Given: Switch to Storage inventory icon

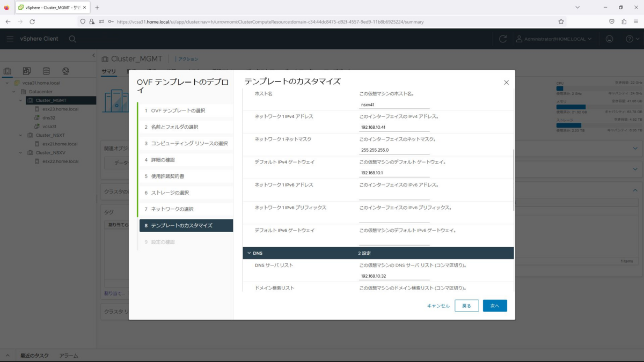Looking at the screenshot, I should tap(46, 71).
